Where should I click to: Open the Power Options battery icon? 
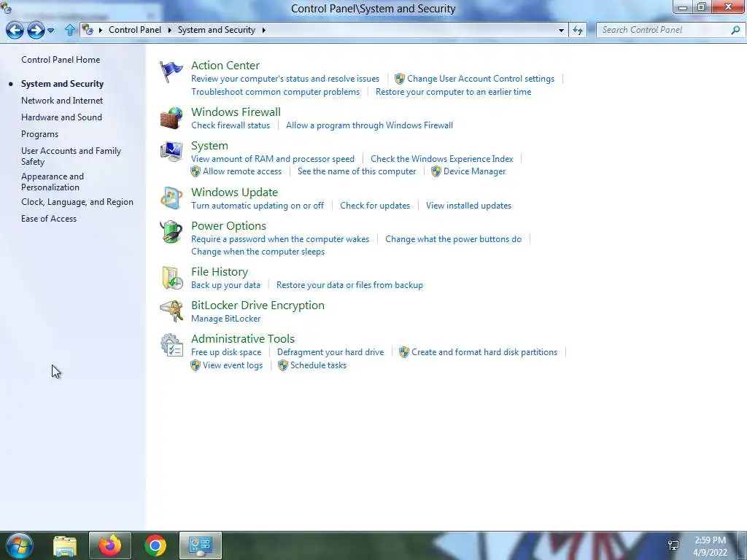171,232
